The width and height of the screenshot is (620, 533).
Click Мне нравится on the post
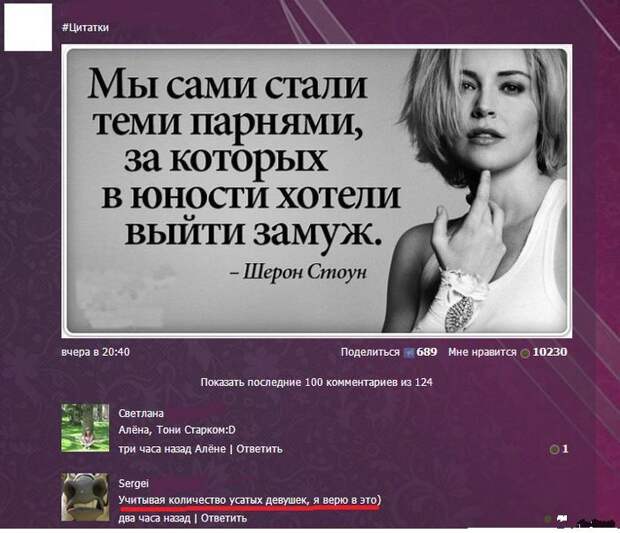tap(482, 352)
